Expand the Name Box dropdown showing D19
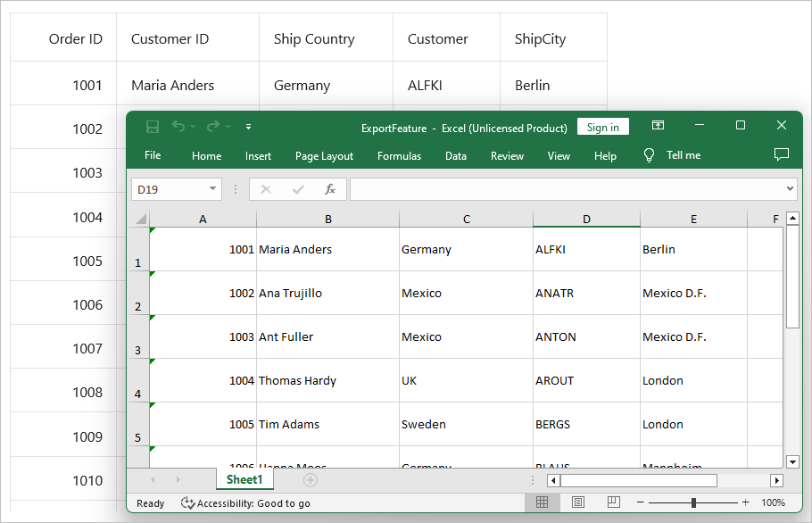The image size is (812, 523). [x=212, y=189]
